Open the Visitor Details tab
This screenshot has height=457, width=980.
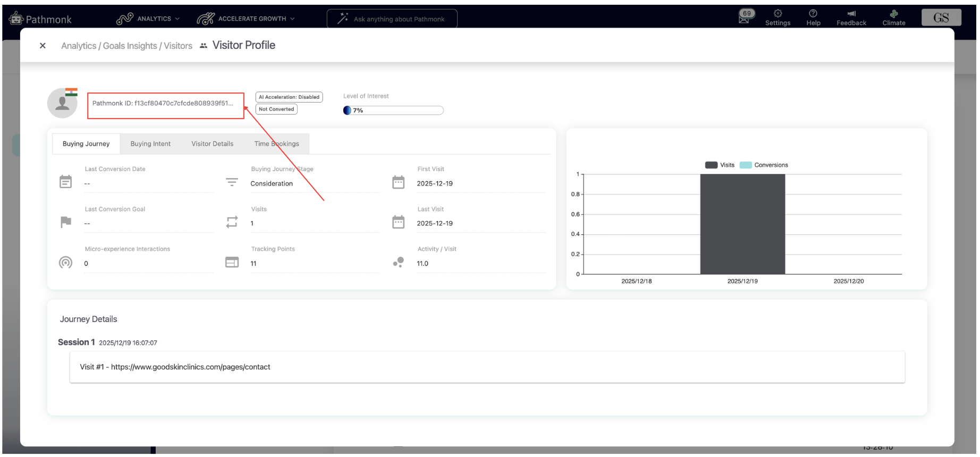pos(213,143)
